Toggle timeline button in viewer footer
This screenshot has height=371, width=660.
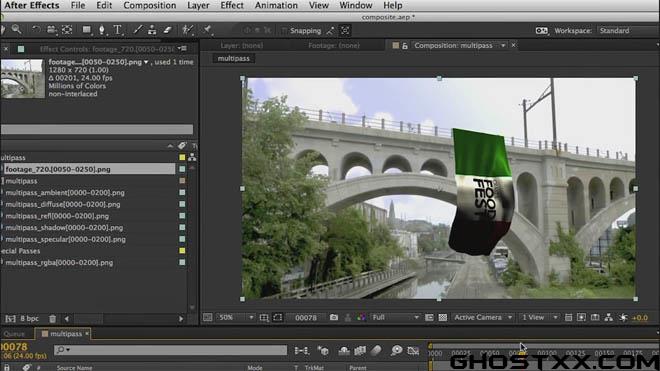point(595,318)
